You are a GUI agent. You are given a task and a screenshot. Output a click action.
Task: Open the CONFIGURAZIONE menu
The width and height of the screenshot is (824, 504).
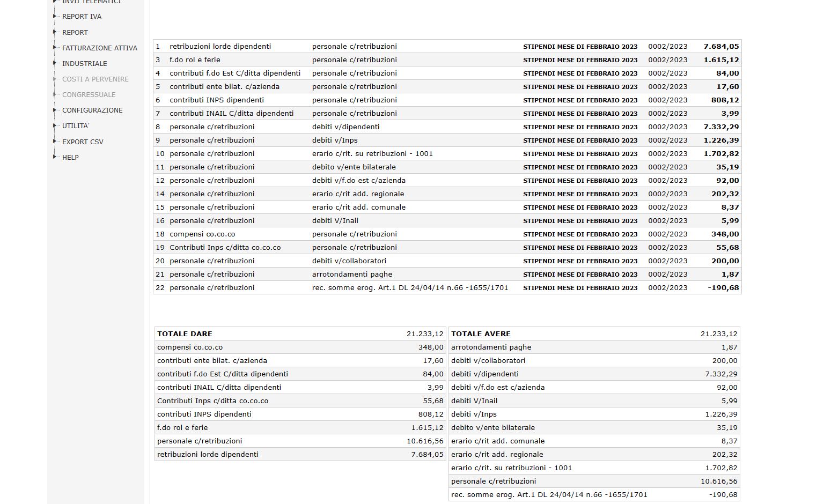pos(92,110)
